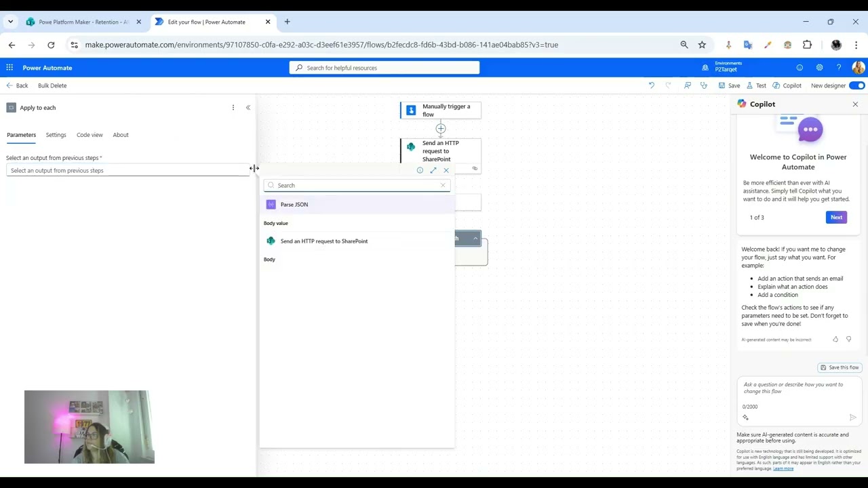868x488 pixels.
Task: Click connection link icon on SharePoint card
Action: (475, 168)
